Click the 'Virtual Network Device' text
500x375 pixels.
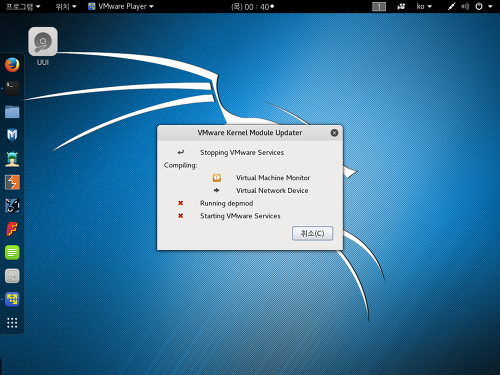tap(272, 190)
